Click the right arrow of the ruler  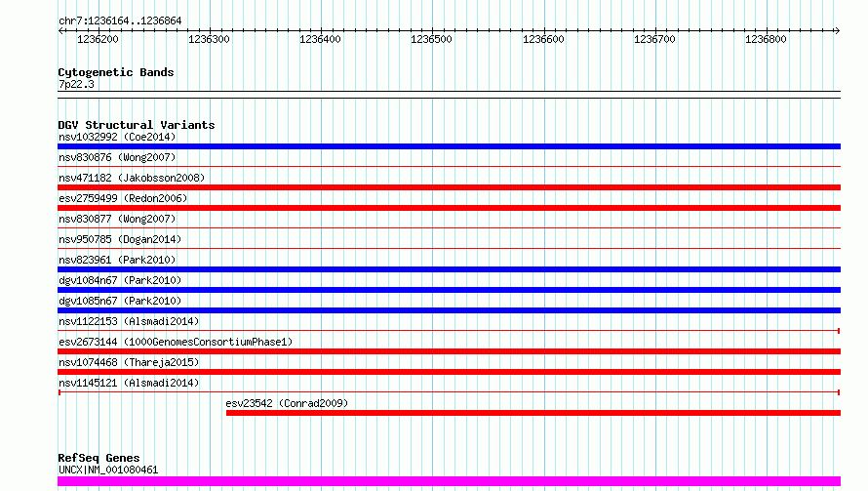[837, 30]
